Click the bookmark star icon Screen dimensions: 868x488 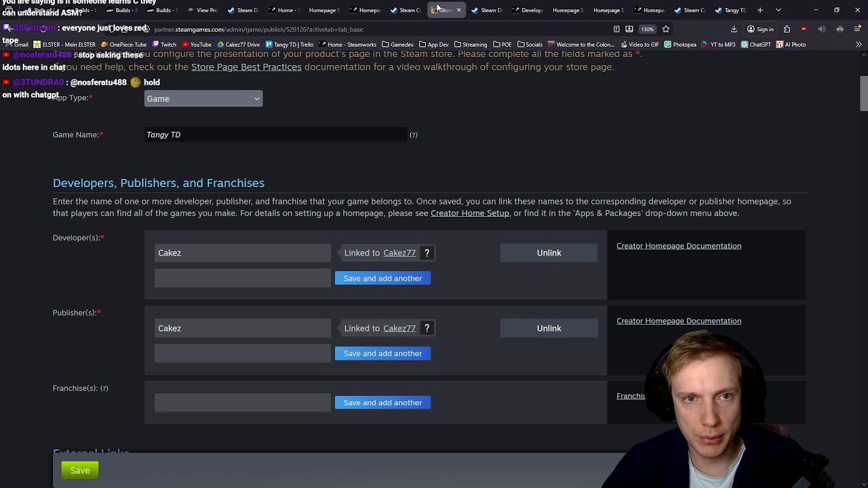point(666,29)
